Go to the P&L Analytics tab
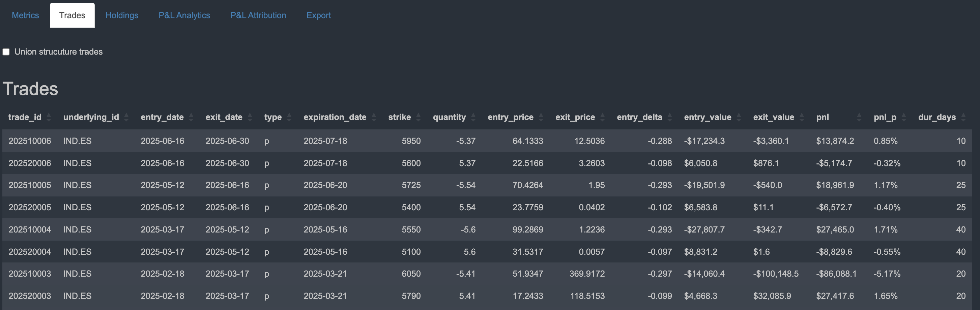 [x=184, y=15]
